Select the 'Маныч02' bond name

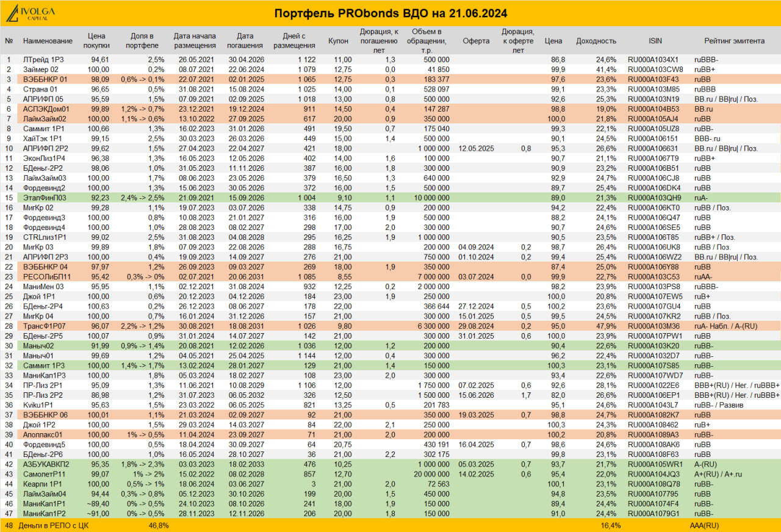(x=39, y=345)
